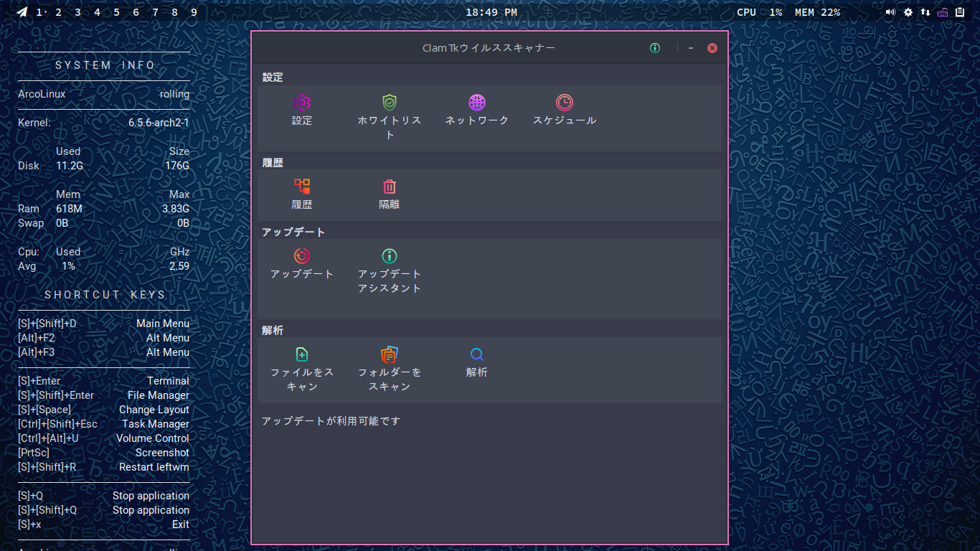The image size is (980, 551).
Task: Click the フォルダーをスキャン folder icon
Action: (390, 354)
